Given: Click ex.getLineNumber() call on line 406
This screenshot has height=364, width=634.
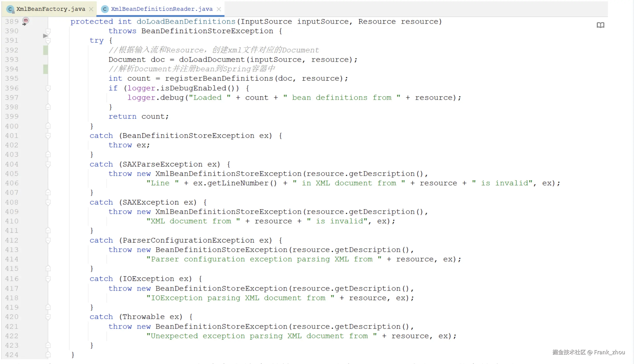Looking at the screenshot, I should (235, 183).
